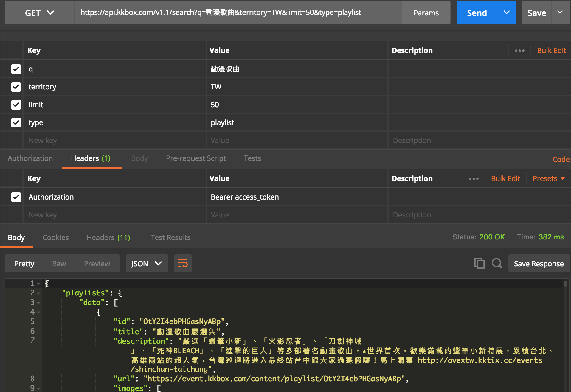571x392 pixels.
Task: Click the playlist url value in response
Action: pos(274,379)
